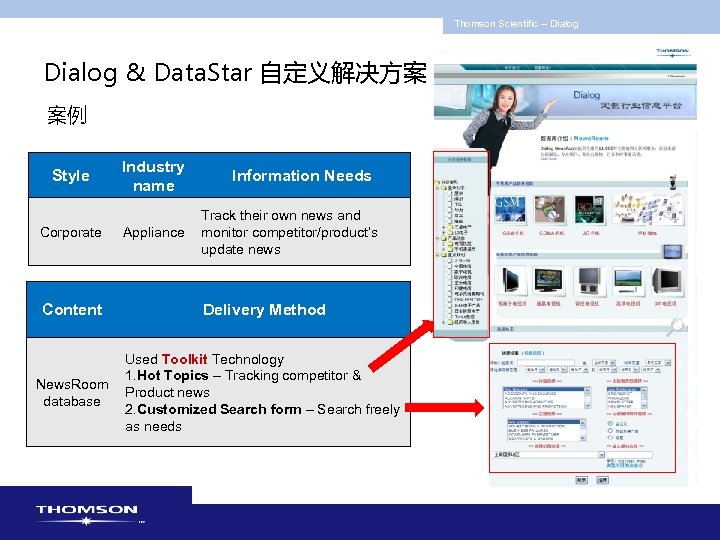Click the 'Corporate' table cell
The image size is (720, 540).
coord(71,232)
